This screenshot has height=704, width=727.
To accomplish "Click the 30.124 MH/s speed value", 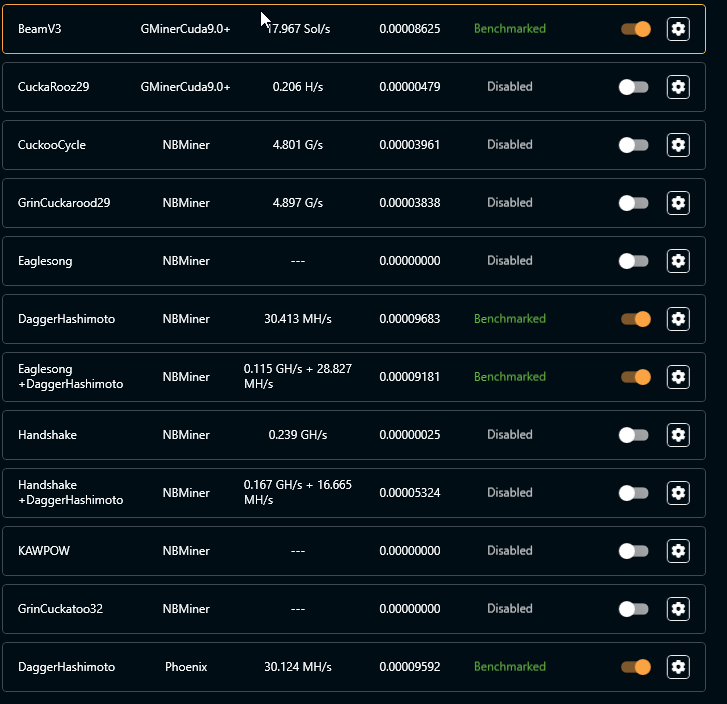I will (x=298, y=666).
